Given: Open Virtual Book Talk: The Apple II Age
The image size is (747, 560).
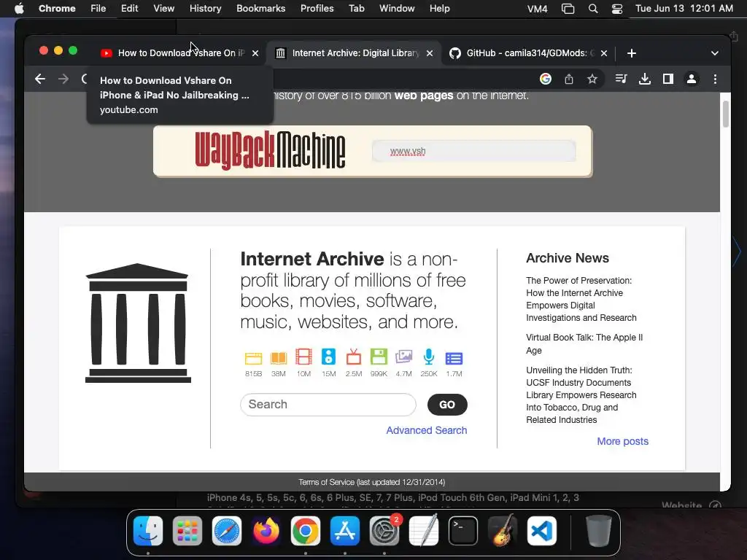Looking at the screenshot, I should [x=584, y=344].
